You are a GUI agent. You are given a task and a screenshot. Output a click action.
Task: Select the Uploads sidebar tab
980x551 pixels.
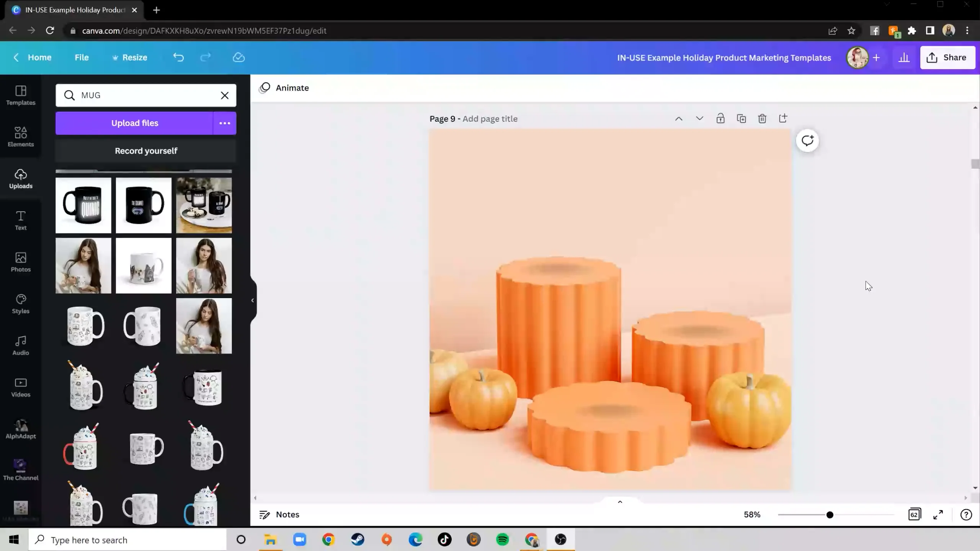pos(21,179)
